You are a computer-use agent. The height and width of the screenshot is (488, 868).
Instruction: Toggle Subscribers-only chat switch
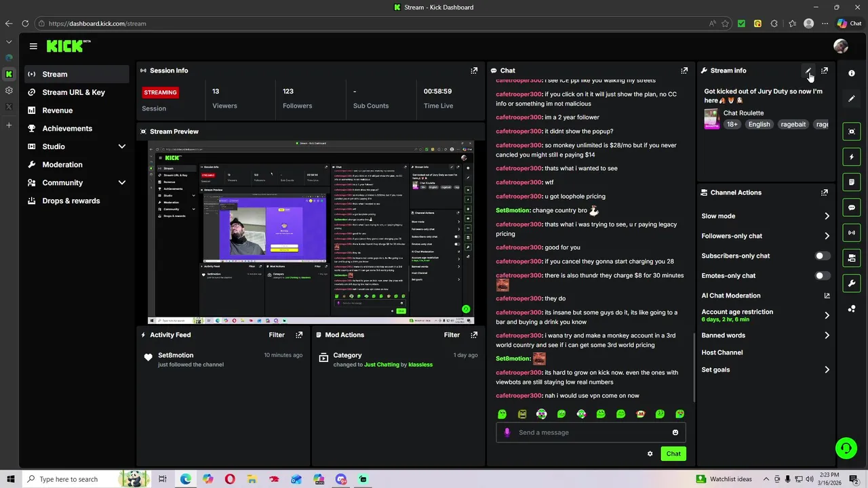pos(822,256)
